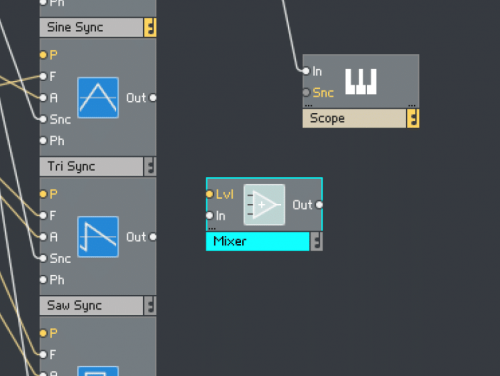The height and width of the screenshot is (376, 500).
Task: Toggle the Scope polyphony indicator
Action: [413, 118]
